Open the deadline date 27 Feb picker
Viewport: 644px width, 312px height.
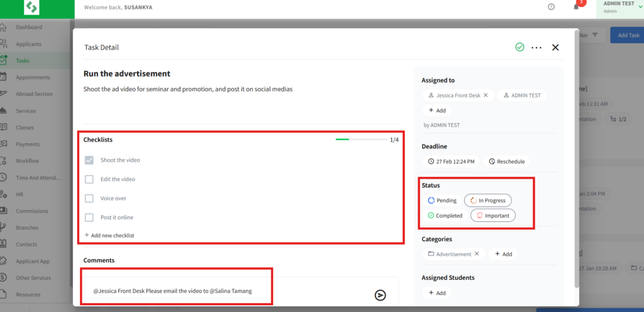451,162
